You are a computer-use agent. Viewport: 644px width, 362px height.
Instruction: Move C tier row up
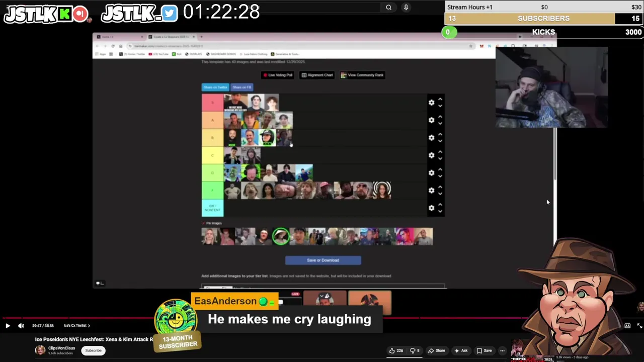click(x=440, y=152)
